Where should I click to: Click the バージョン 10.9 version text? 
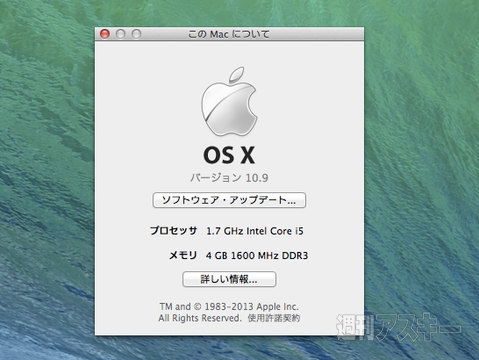click(229, 178)
